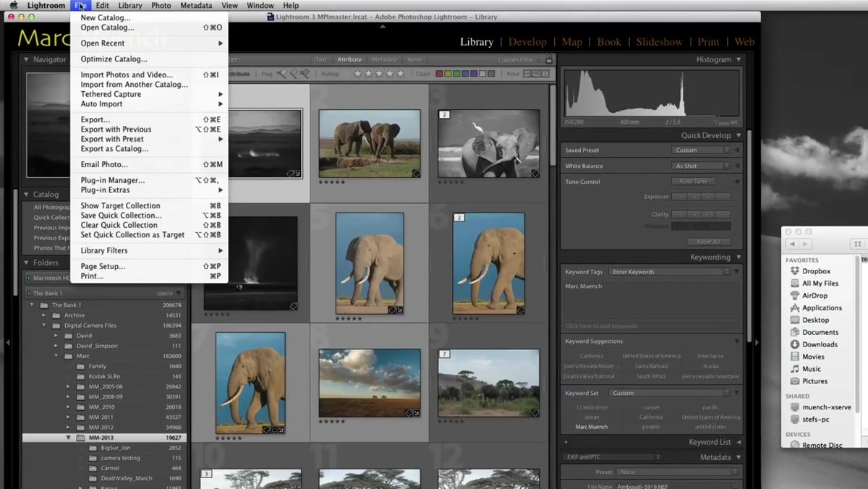
Task: Click the Auto Tone button
Action: (x=693, y=182)
